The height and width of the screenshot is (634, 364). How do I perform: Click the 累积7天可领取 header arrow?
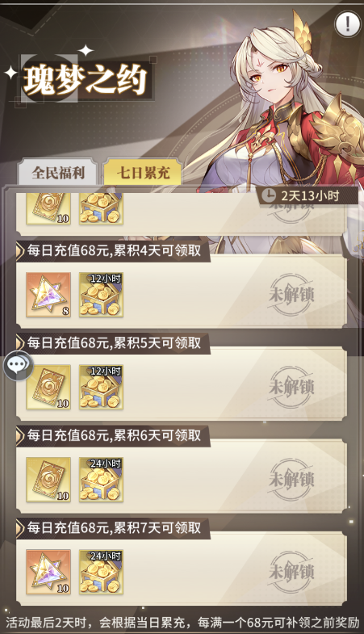[20, 527]
